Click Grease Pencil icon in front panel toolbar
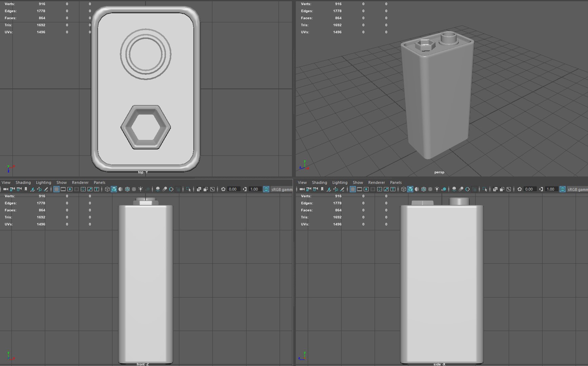The image size is (588, 366). 46,189
